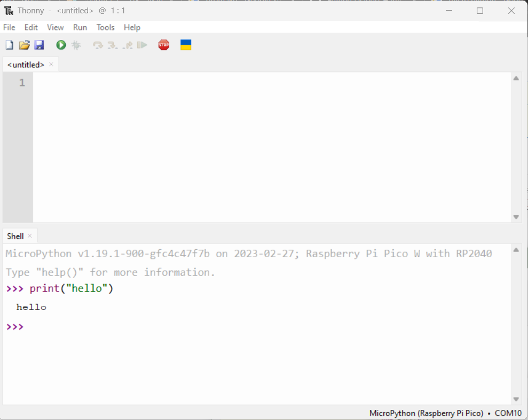
Task: Open interpreter selector MicroPython (Raspberry Pi Pico) • COM10
Action: click(445, 413)
